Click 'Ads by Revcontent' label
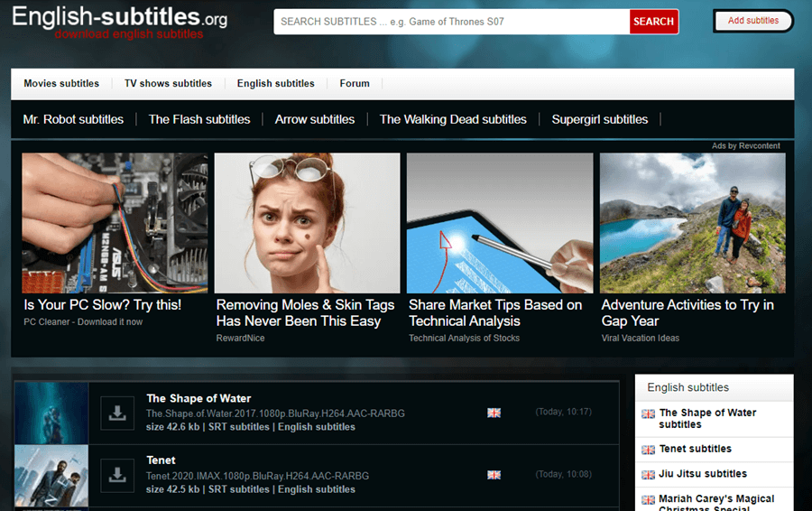The image size is (812, 511). [746, 145]
